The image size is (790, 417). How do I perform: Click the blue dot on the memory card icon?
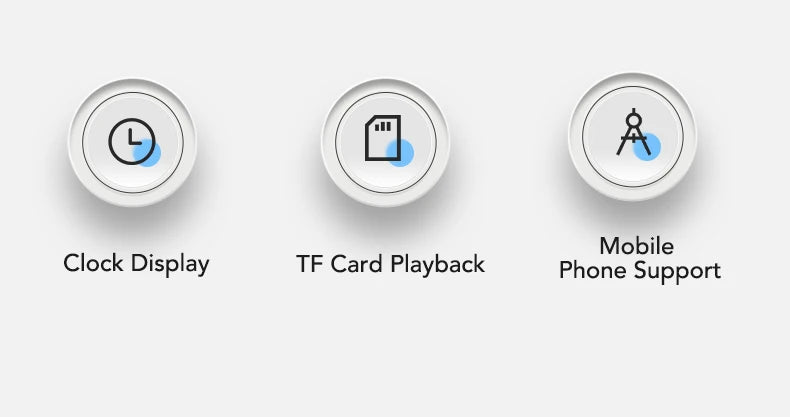click(400, 152)
